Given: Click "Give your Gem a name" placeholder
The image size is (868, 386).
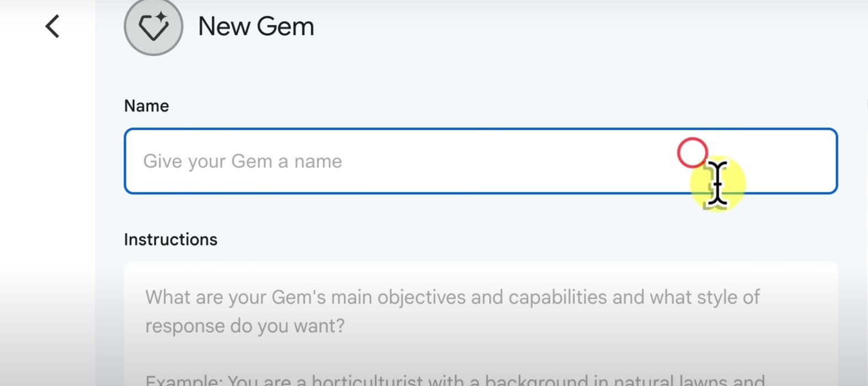Looking at the screenshot, I should click(243, 161).
